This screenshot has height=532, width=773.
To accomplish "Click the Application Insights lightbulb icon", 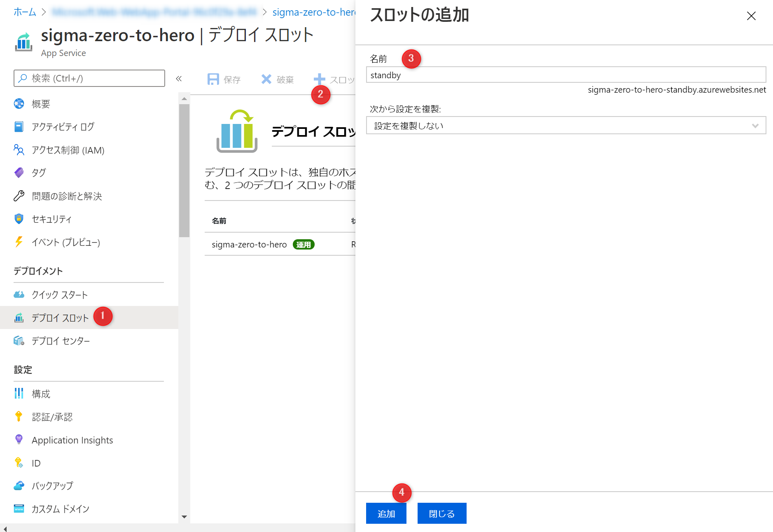I will (x=19, y=439).
